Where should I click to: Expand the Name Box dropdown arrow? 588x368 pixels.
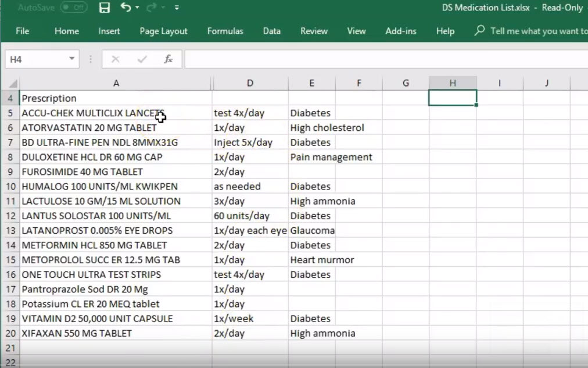71,59
